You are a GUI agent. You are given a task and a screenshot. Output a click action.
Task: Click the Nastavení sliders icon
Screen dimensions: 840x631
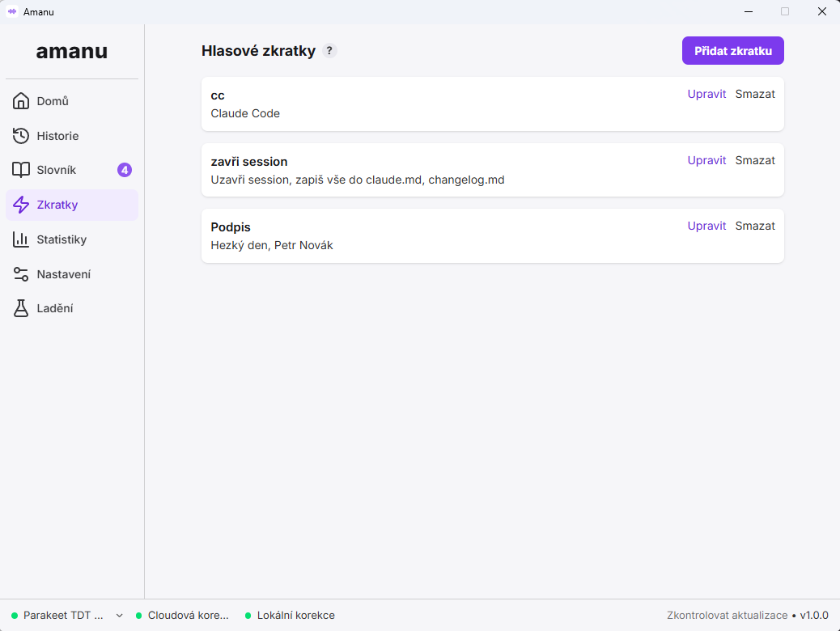pos(21,274)
